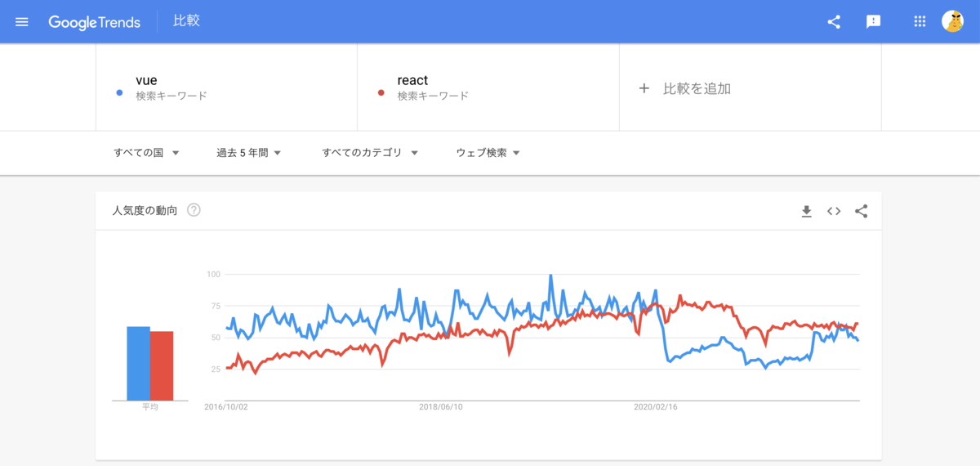This screenshot has width=980, height=466.
Task: Click 比較を追加 to add comparison
Action: click(686, 88)
